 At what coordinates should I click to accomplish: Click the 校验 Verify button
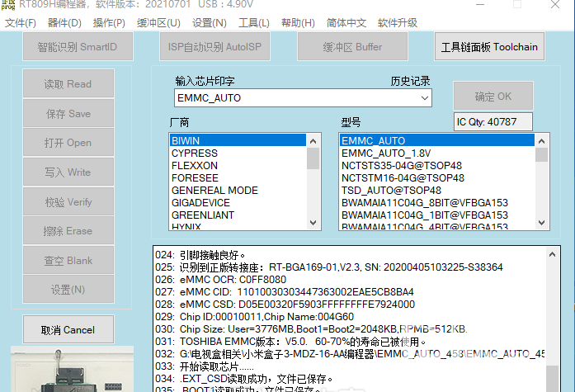[68, 201]
